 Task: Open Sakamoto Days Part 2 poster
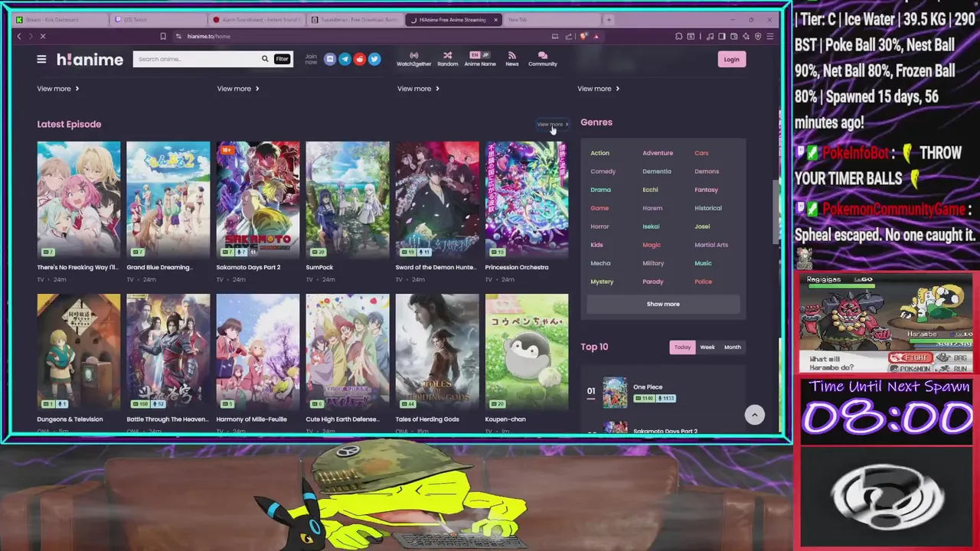tap(257, 200)
